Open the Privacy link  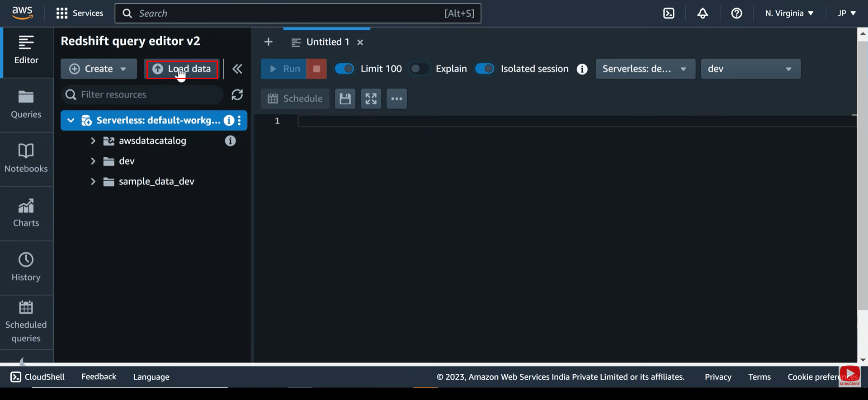(718, 376)
